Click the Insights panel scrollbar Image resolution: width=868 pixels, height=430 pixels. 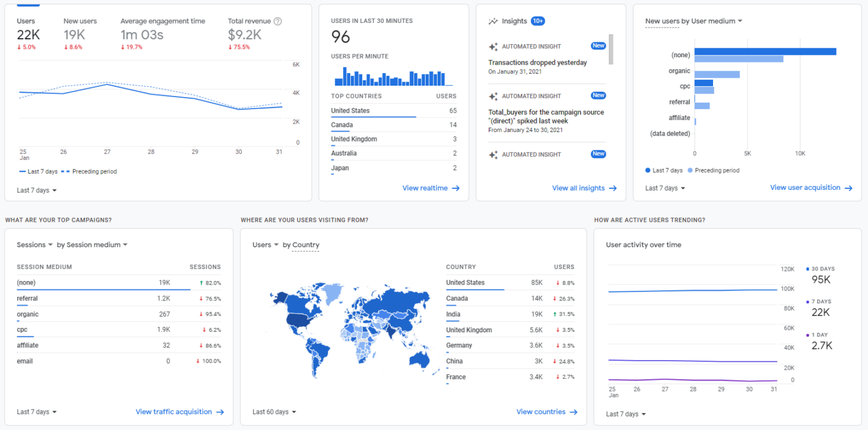(x=611, y=49)
